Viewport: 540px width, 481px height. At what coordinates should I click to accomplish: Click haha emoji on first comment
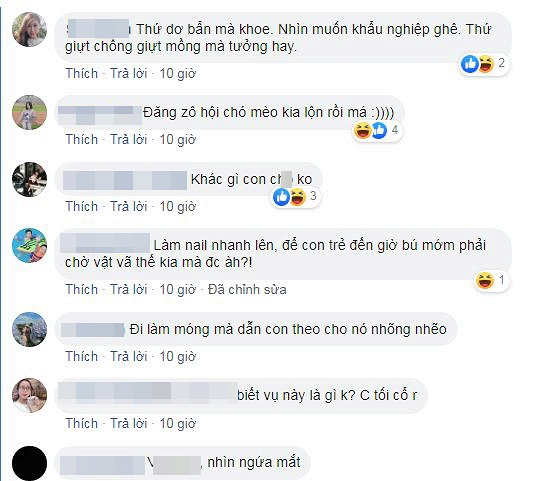(486, 64)
